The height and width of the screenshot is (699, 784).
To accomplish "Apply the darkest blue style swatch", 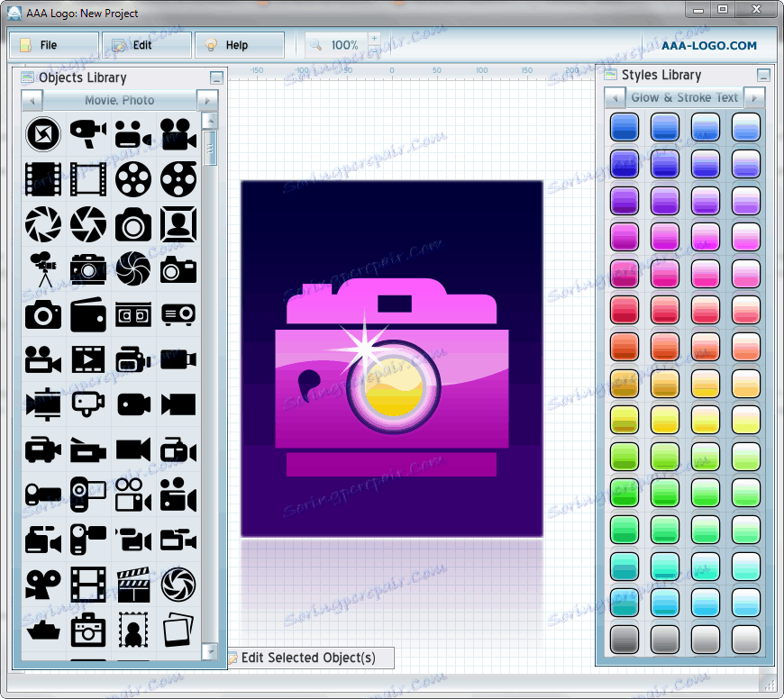I will (624, 127).
